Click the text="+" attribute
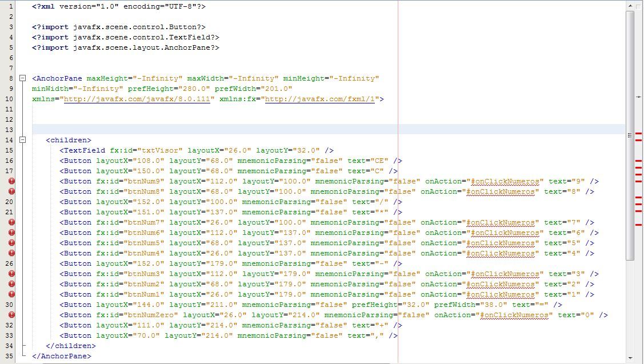 370,325
